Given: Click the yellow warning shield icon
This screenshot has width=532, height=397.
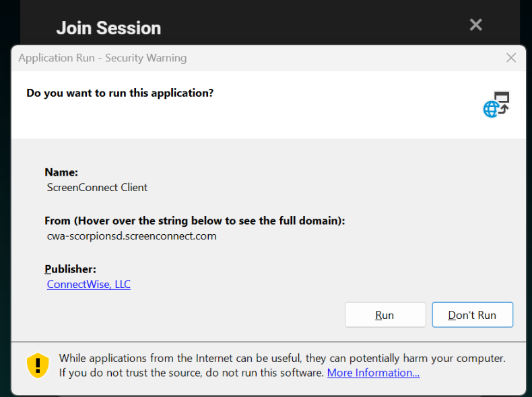Looking at the screenshot, I should (38, 365).
